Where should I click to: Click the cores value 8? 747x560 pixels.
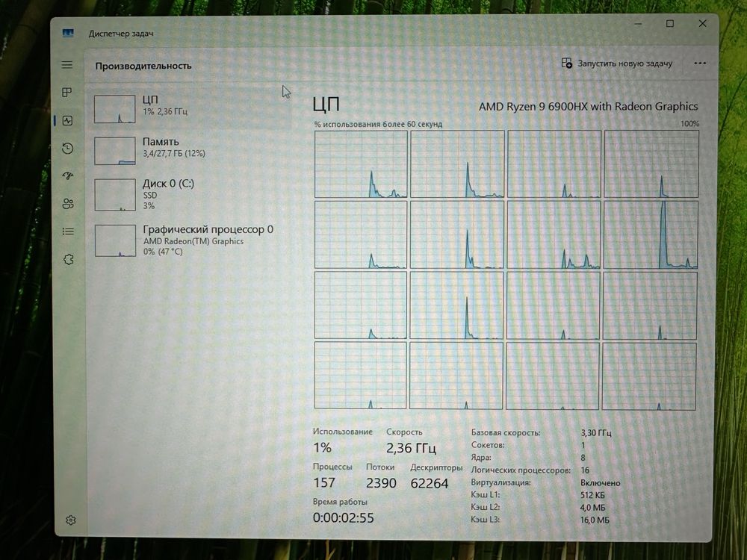[x=583, y=458]
